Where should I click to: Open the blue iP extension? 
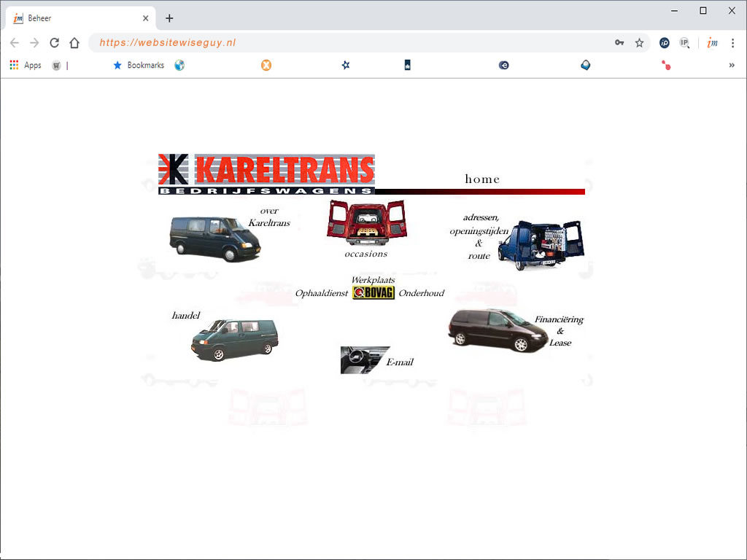[664, 43]
